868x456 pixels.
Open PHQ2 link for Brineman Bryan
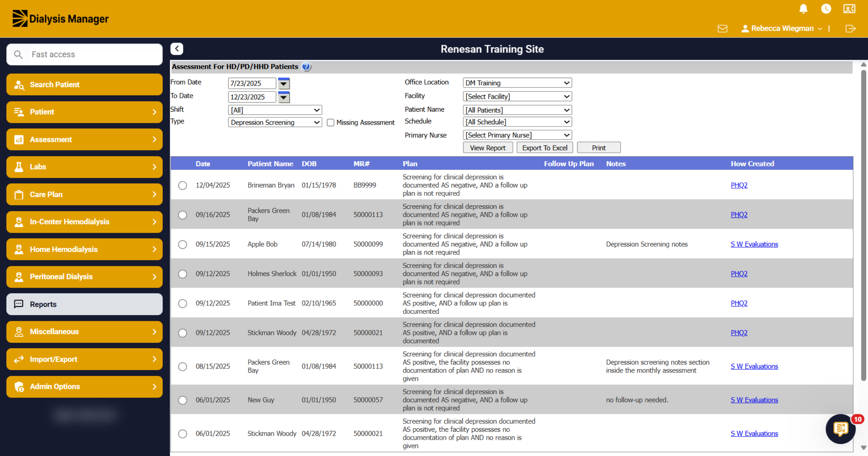[739, 185]
